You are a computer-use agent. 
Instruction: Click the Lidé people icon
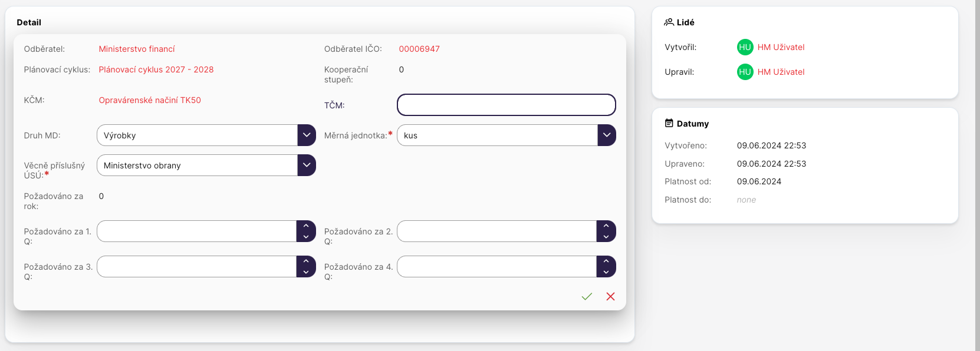click(669, 22)
